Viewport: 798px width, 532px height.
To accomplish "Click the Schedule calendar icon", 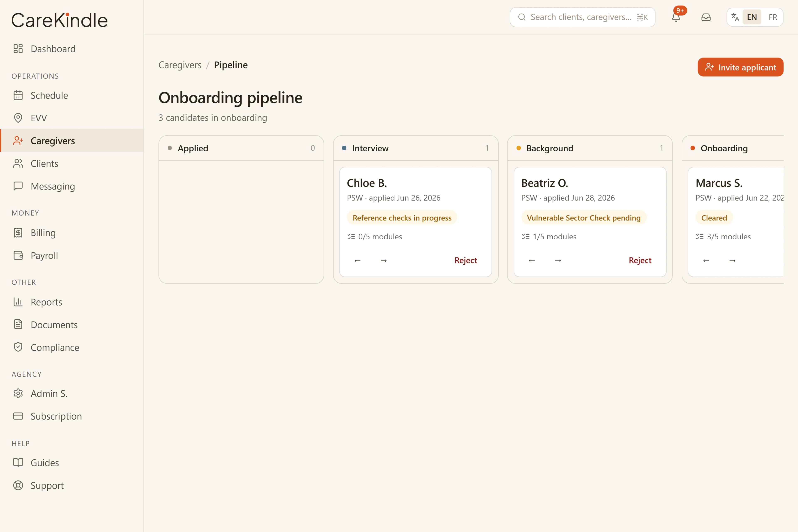I will pyautogui.click(x=18, y=95).
